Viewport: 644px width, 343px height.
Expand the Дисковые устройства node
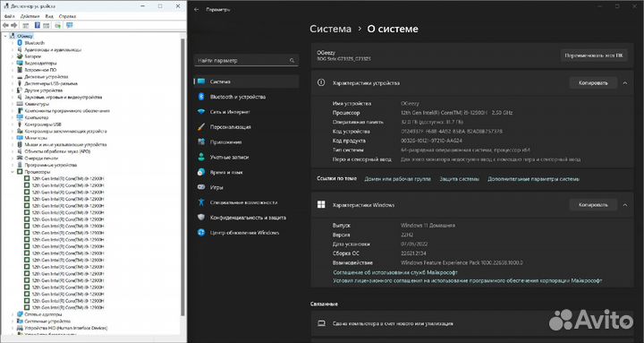pyautogui.click(x=13, y=77)
